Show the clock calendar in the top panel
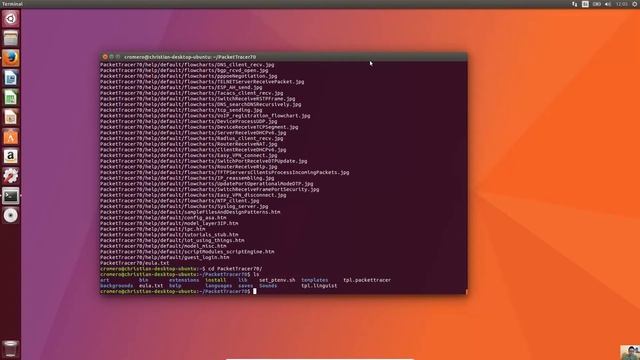The image size is (640, 360). 622,4
